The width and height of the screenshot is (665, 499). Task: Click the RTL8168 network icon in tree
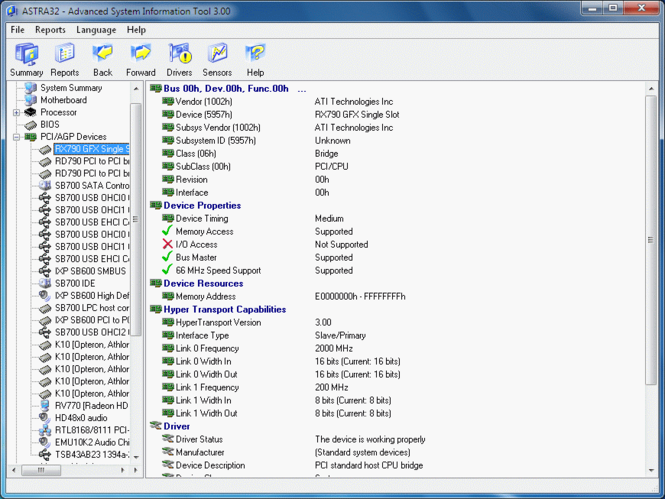(x=45, y=430)
